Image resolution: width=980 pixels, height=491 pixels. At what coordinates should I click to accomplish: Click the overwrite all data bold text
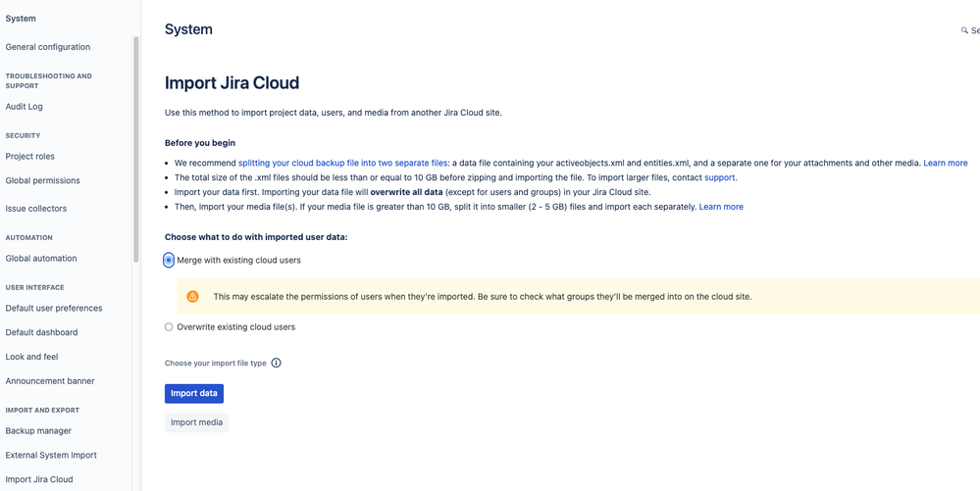coord(406,192)
